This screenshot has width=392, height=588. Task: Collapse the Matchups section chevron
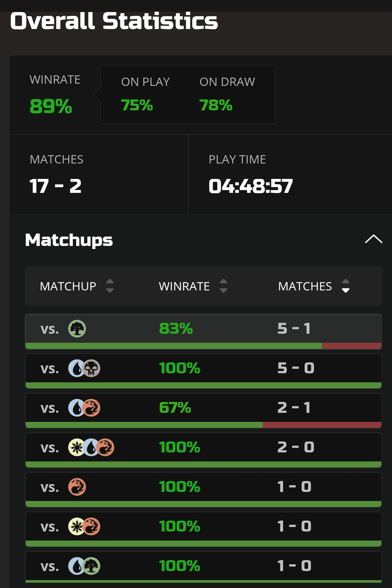(374, 239)
